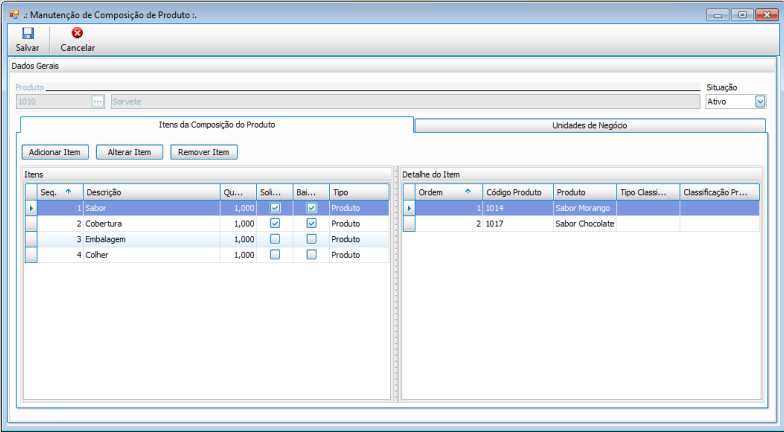Screen dimensions: 784x432
Task: Maximize the window
Action: pos(742,14)
